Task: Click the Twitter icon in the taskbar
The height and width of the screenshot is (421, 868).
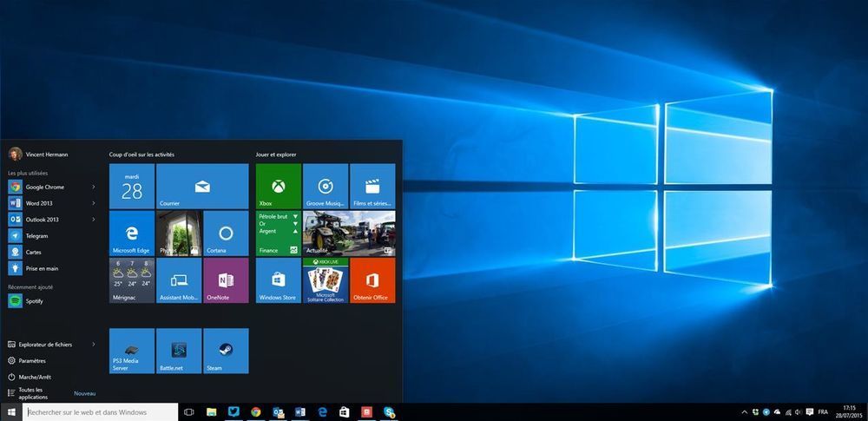Action: point(233,412)
